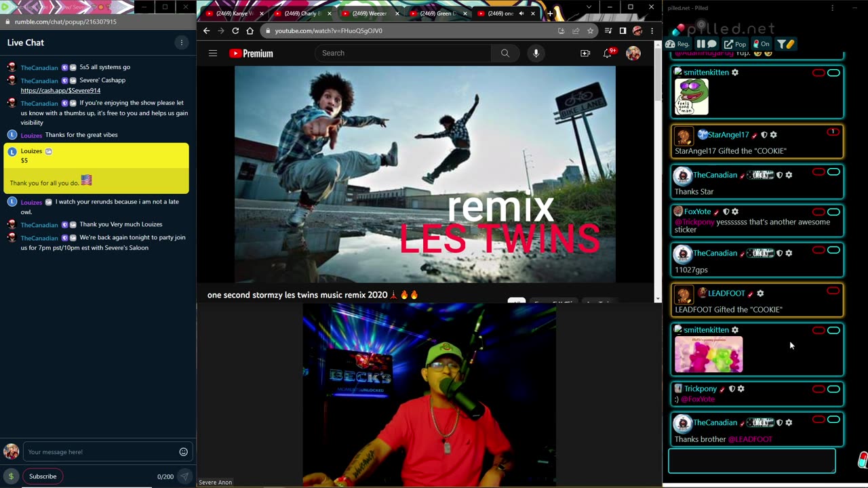Click the Subscribe button in Rumble chat
The image size is (868, 488).
43,476
